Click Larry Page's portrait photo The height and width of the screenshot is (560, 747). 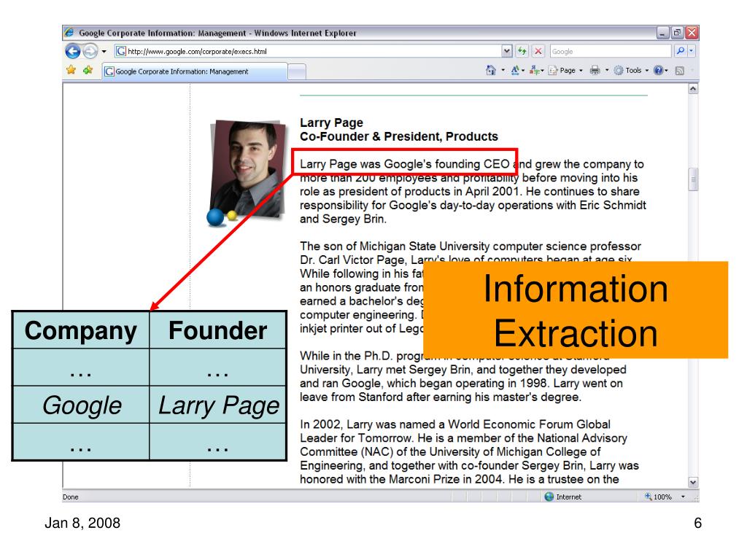point(248,169)
